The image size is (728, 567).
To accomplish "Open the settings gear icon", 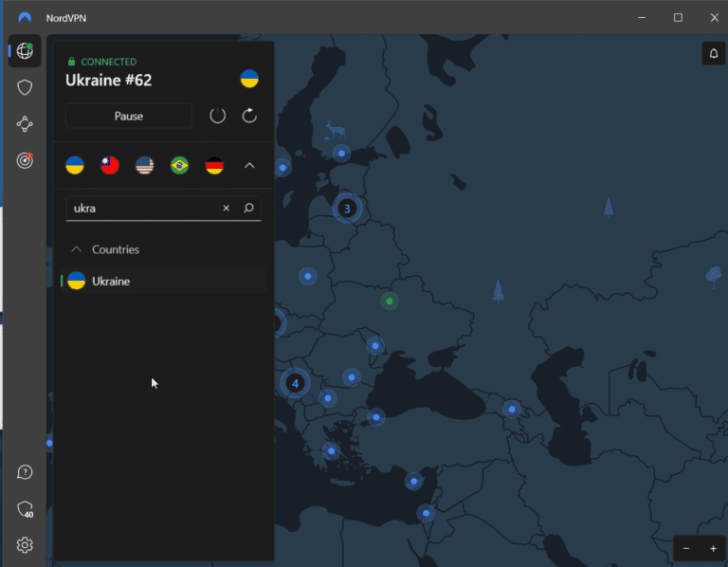I will click(26, 544).
